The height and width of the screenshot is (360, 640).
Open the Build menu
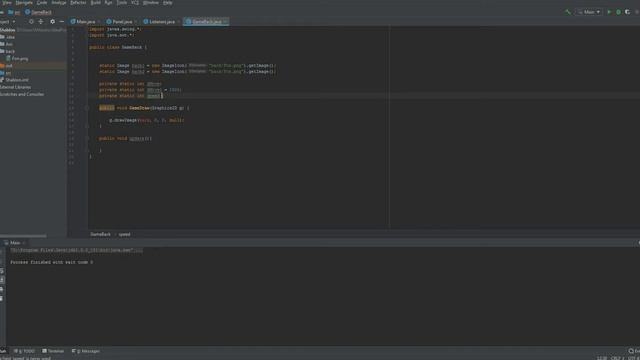point(96,2)
